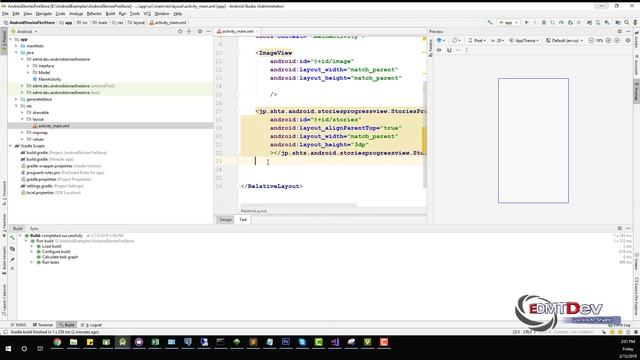
Task: Open the Pixel device dropdown in Preview
Action: coord(477,40)
